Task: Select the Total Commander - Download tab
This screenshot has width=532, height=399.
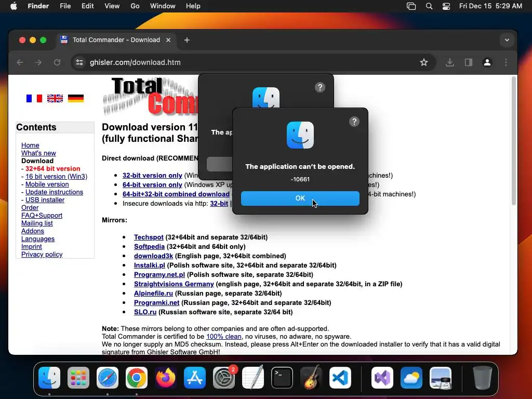Action: click(115, 40)
